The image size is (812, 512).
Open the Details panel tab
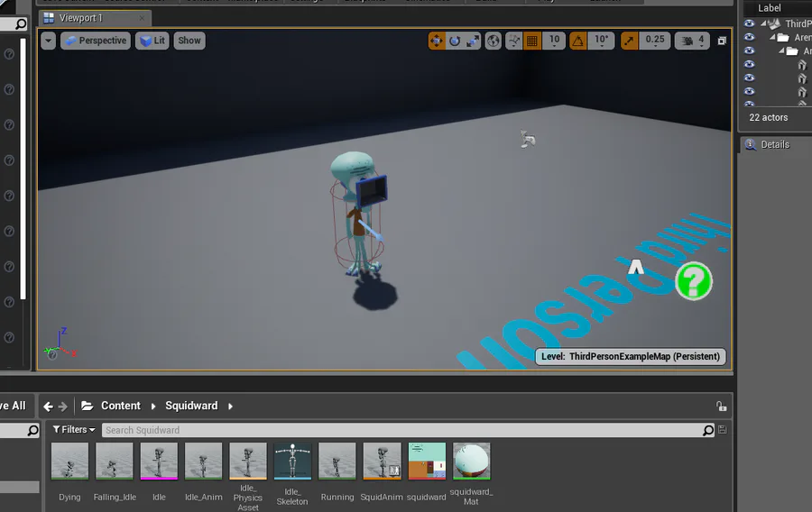point(775,145)
